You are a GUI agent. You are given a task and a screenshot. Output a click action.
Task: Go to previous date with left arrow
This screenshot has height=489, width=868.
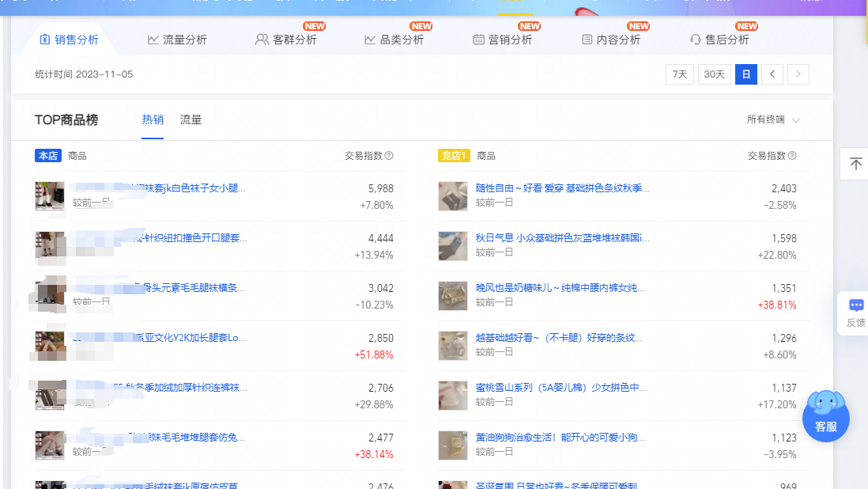click(x=772, y=74)
